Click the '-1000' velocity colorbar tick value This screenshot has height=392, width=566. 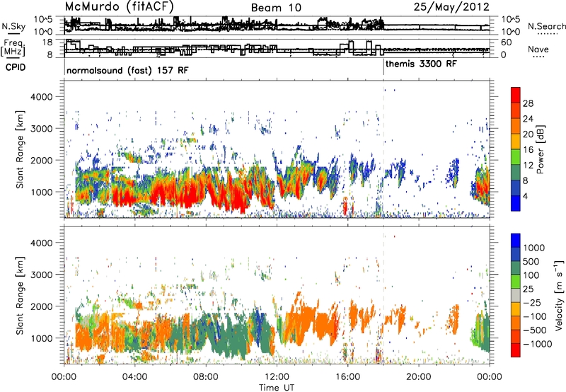[538, 344]
